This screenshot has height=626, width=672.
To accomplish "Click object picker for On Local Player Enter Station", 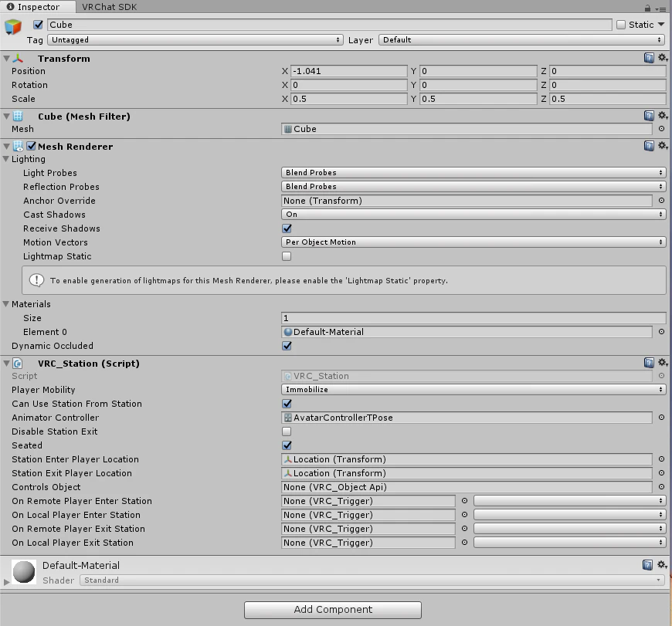I will 464,514.
